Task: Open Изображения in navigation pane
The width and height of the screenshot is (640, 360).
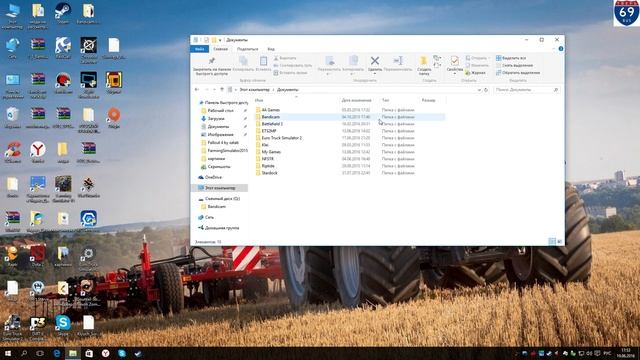Action: point(220,135)
